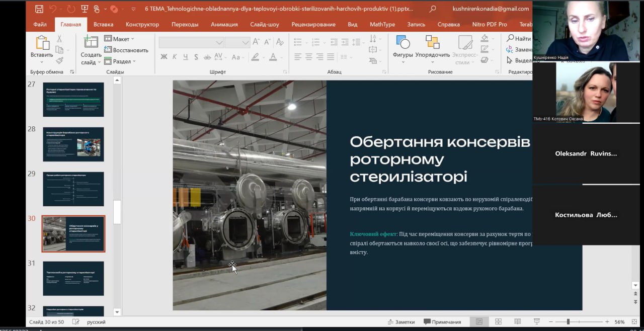Toggle the Comments (Примечания) pane

point(442,322)
